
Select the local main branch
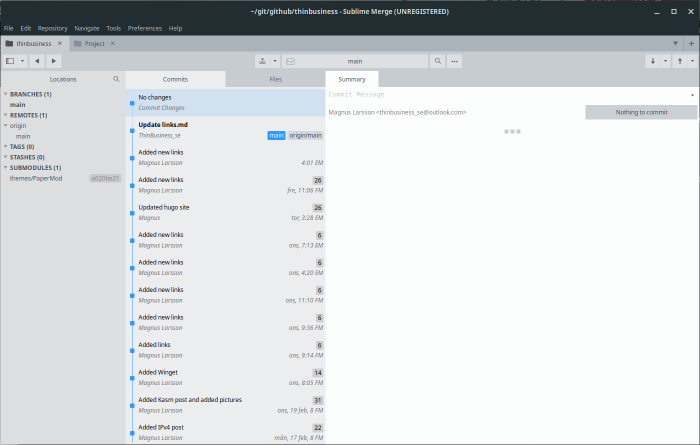18,104
